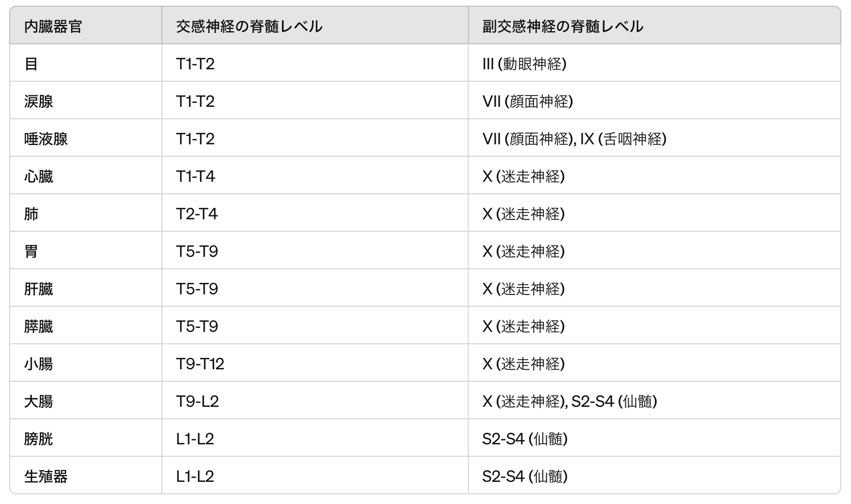Select S2-S4 (仙髄) in the 生殖器 row

(x=525, y=476)
